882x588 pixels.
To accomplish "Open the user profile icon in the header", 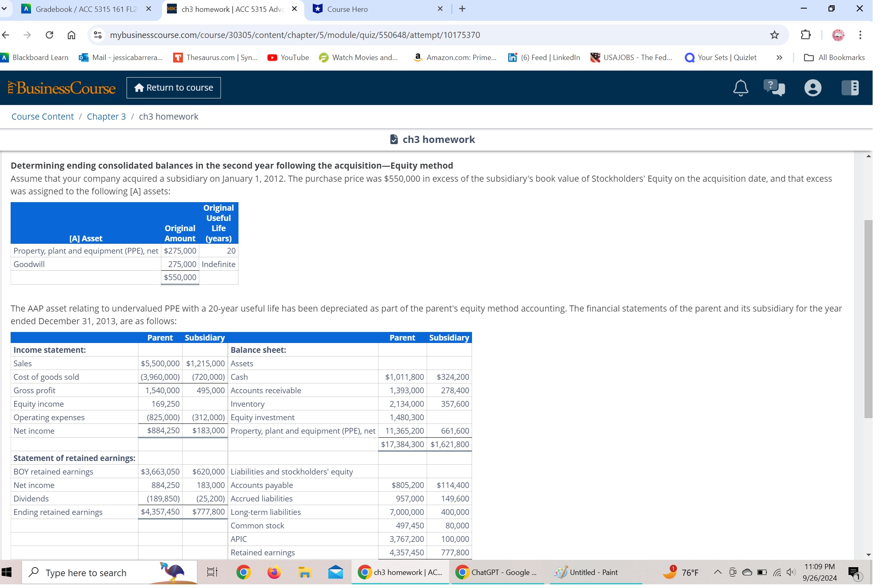I will point(812,87).
